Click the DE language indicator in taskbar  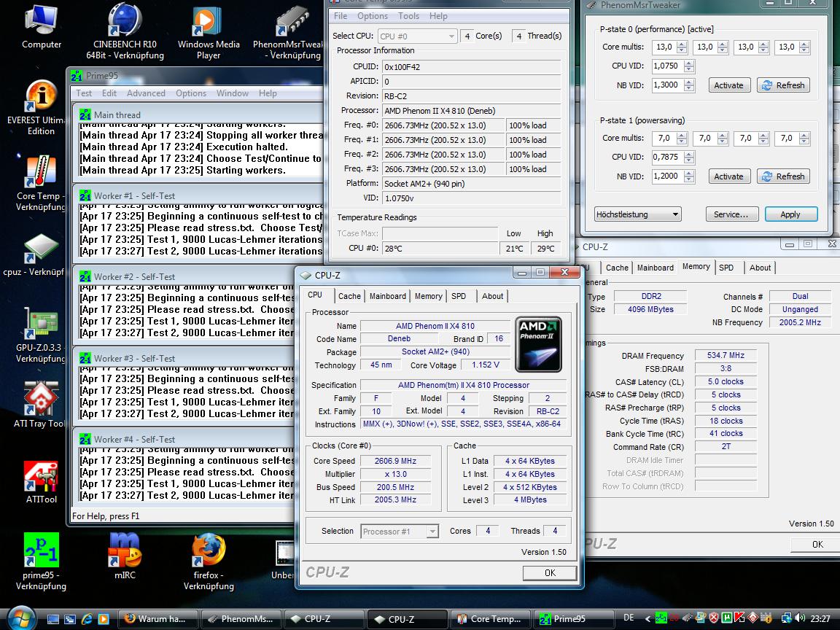tap(629, 618)
